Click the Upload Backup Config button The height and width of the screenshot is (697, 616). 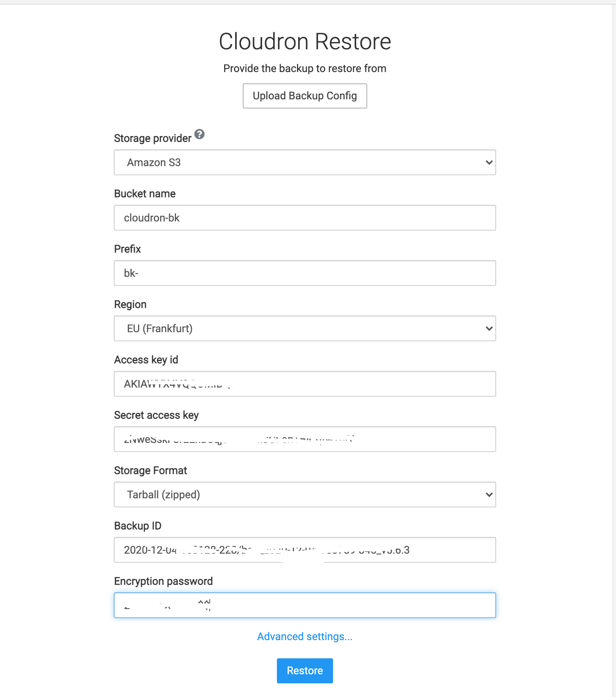[x=305, y=96]
